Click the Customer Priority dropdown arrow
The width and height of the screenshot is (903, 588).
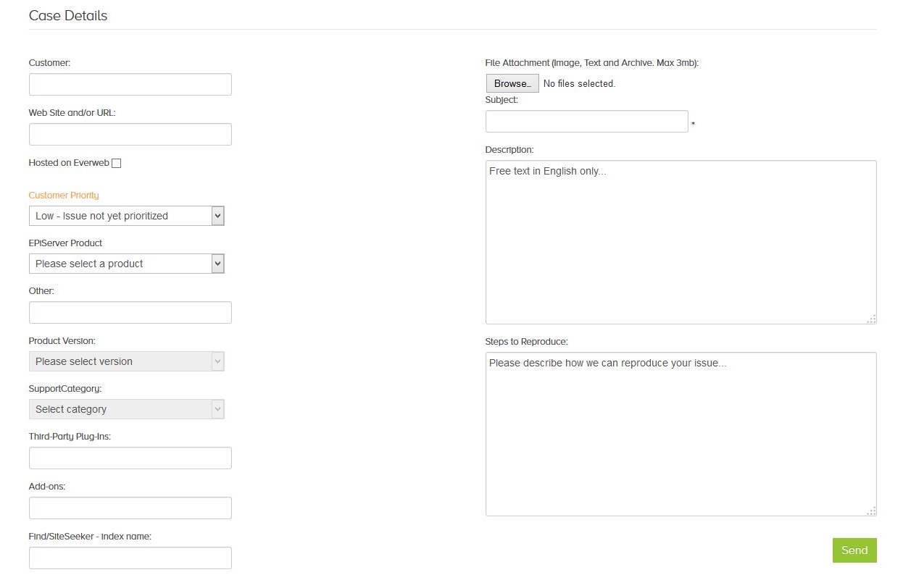(218, 215)
